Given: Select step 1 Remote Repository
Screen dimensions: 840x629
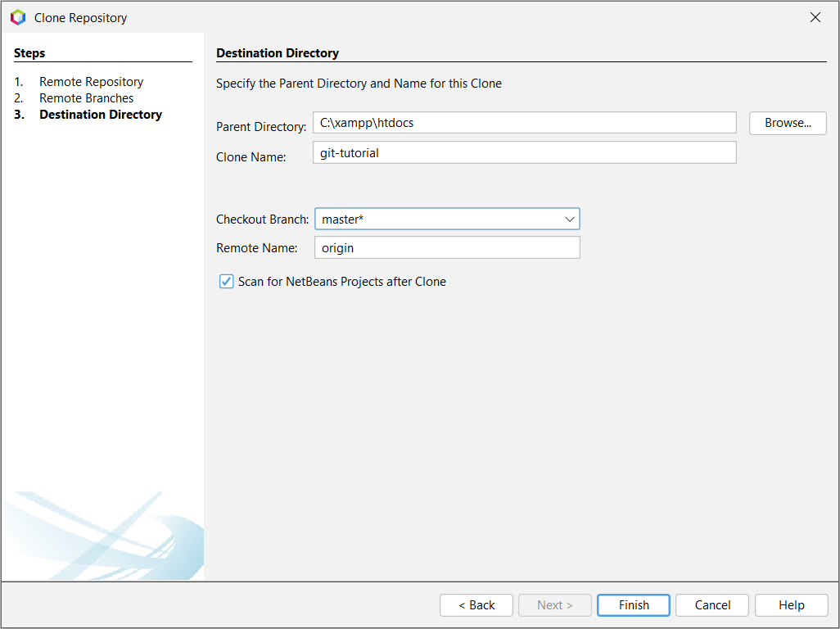Looking at the screenshot, I should tap(91, 82).
